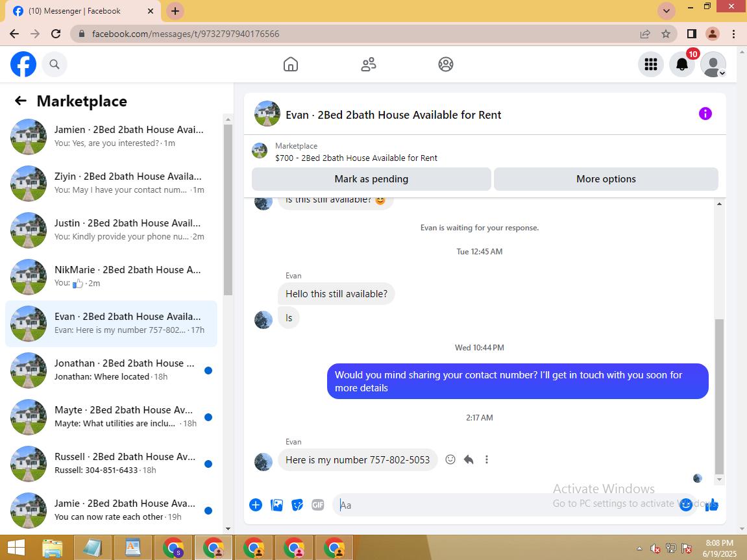Viewport: 747px width, 560px height.
Task: Share this page icon in address bar
Action: tap(644, 34)
